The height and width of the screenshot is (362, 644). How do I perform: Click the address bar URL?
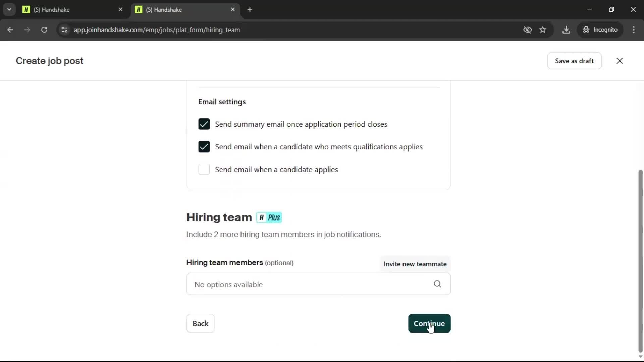pyautogui.click(x=157, y=30)
